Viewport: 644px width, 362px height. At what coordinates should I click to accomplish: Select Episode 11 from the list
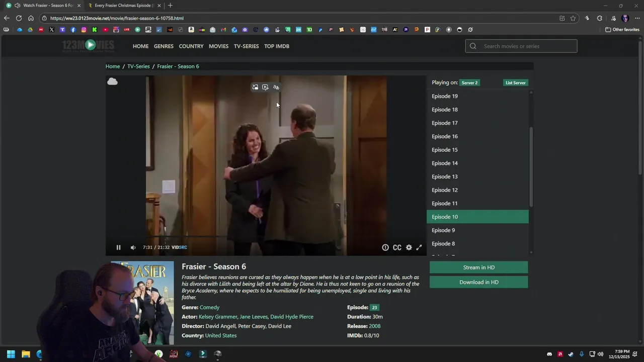click(x=477, y=203)
